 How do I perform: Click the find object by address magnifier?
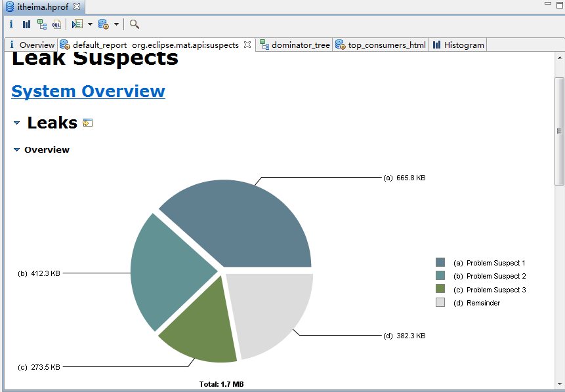point(135,24)
